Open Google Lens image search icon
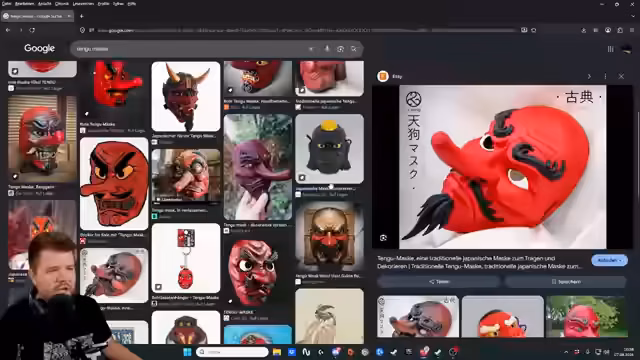640x360 pixels. pos(340,49)
